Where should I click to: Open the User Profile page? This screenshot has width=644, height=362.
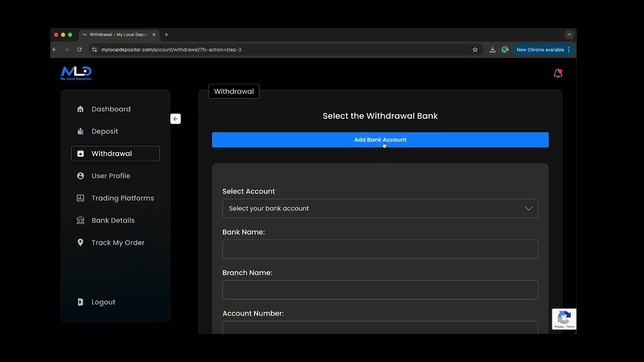[111, 176]
